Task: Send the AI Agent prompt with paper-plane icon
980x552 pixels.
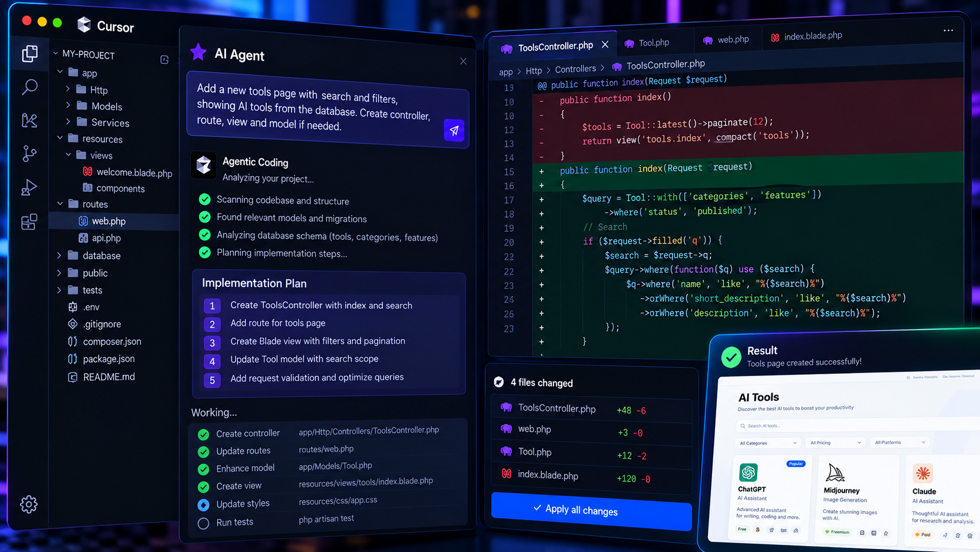Action: coord(454,130)
